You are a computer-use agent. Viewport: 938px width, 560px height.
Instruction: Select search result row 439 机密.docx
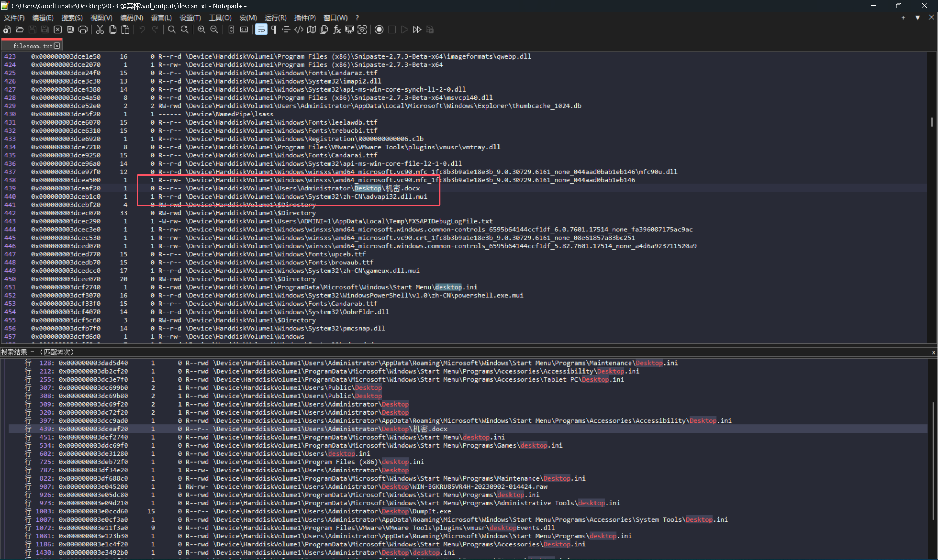tap(468, 429)
